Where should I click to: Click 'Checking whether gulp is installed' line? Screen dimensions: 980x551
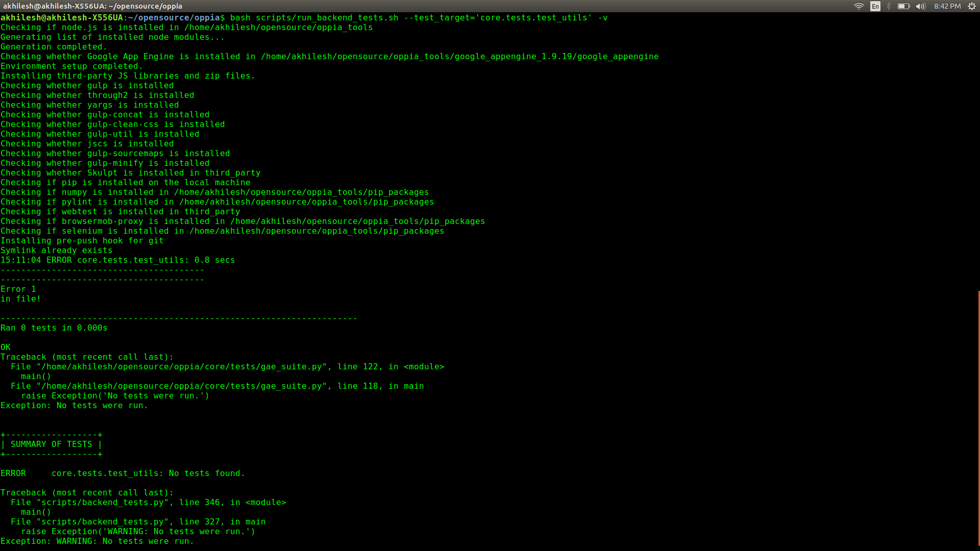[x=87, y=86]
